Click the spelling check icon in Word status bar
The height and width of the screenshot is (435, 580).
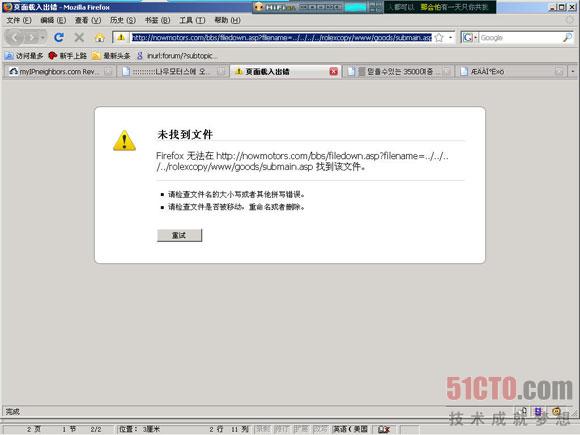(x=384, y=429)
